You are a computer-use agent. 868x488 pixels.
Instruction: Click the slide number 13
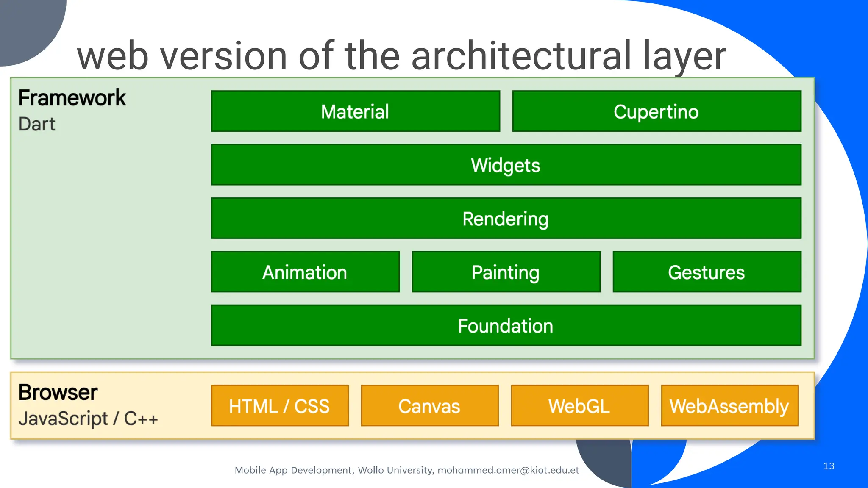pyautogui.click(x=829, y=466)
